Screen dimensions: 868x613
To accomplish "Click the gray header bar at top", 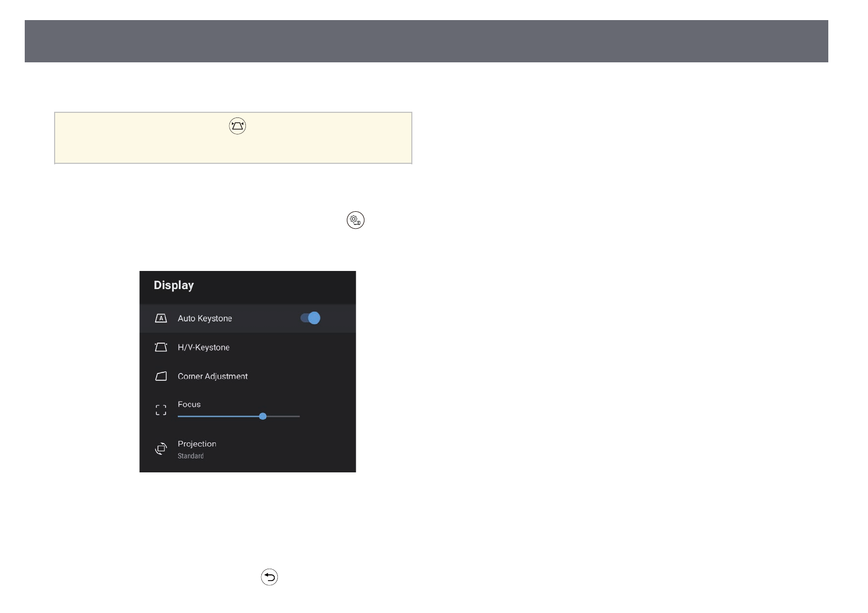I will pyautogui.click(x=426, y=41).
